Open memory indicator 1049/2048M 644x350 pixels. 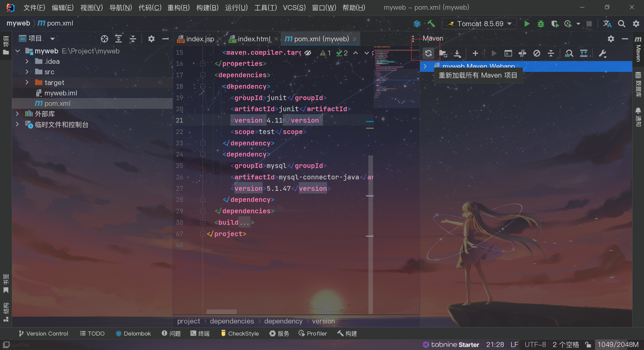click(618, 345)
